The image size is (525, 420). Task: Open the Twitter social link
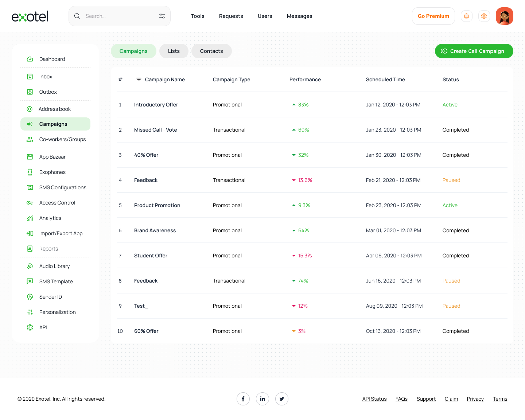pyautogui.click(x=282, y=399)
